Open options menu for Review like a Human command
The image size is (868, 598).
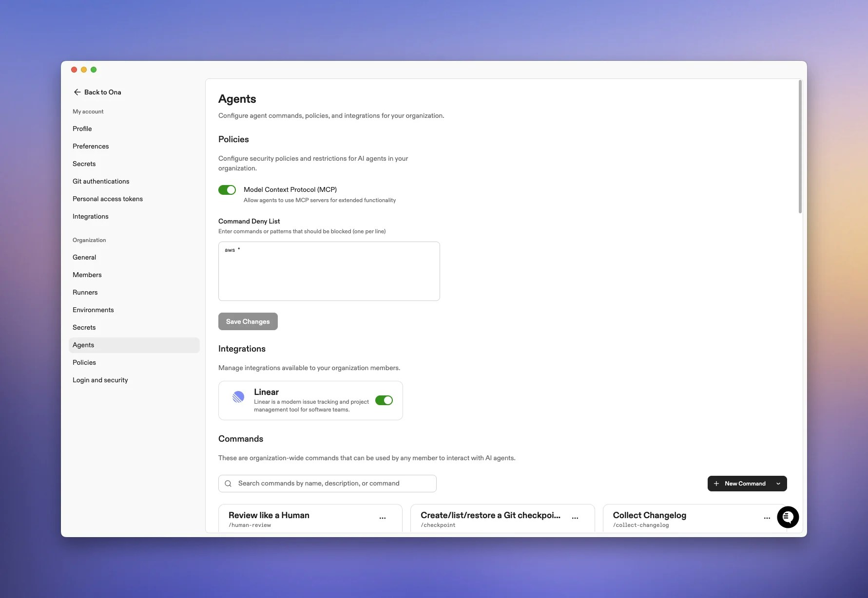[382, 518]
